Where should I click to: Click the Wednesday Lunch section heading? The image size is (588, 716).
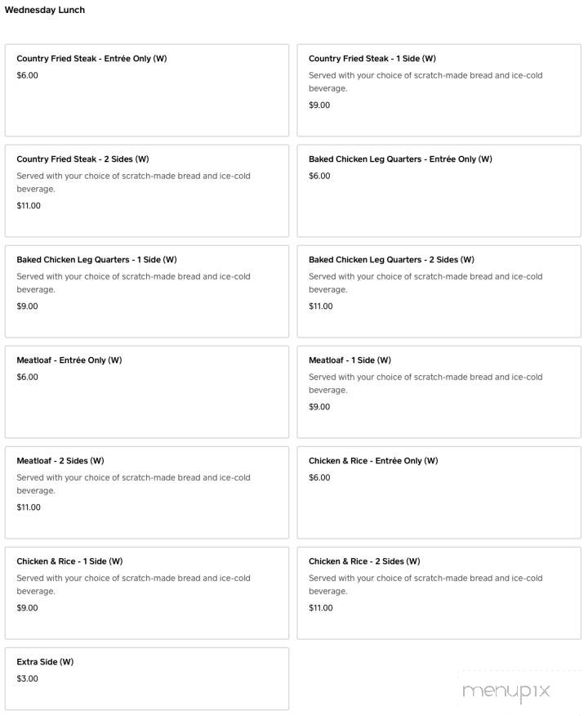(x=45, y=10)
